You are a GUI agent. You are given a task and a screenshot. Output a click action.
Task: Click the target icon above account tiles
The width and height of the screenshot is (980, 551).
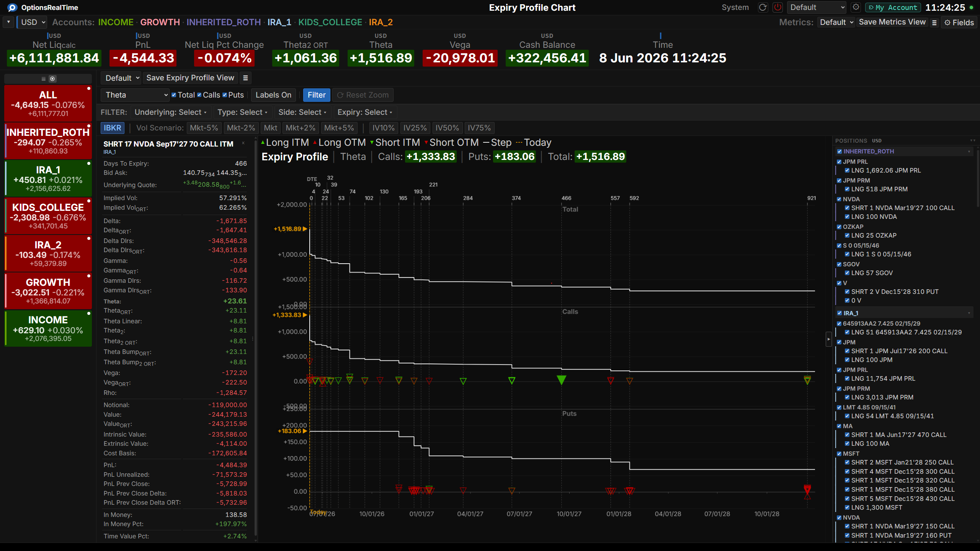point(52,79)
